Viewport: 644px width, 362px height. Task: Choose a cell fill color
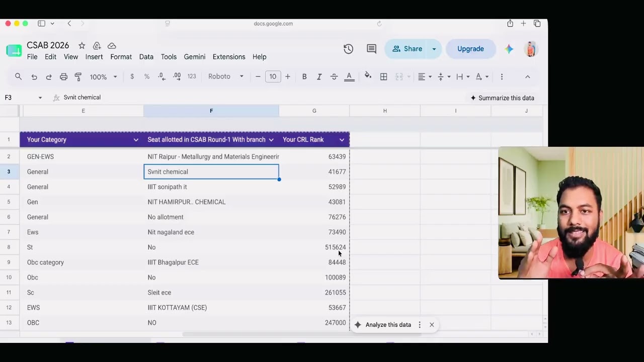pyautogui.click(x=368, y=76)
